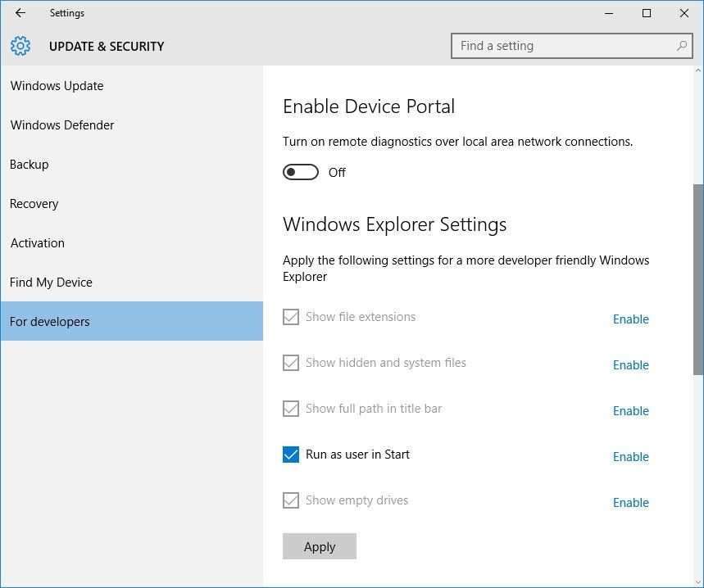Enable the Show empty drives setting

pos(629,503)
